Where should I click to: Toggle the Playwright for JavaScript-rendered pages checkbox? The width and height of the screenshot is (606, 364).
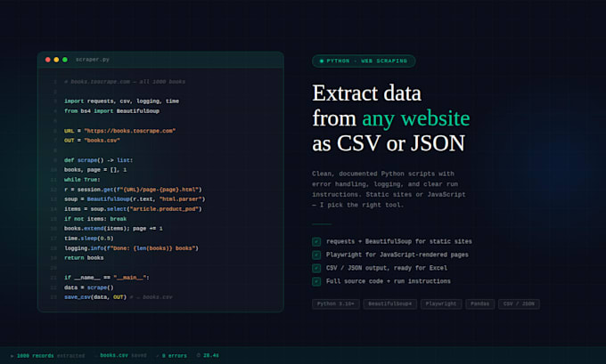316,255
